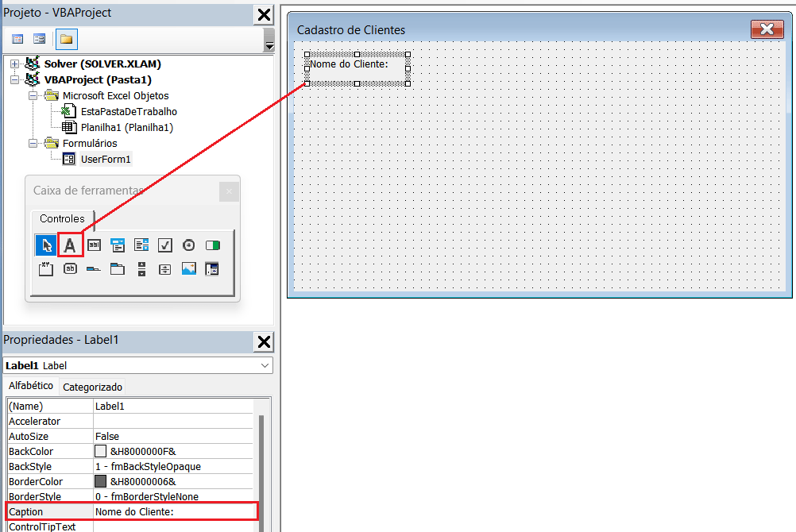796x532 pixels.
Task: Expand the Solver (SOLVER.XLAM) project node
Action: pos(15,64)
